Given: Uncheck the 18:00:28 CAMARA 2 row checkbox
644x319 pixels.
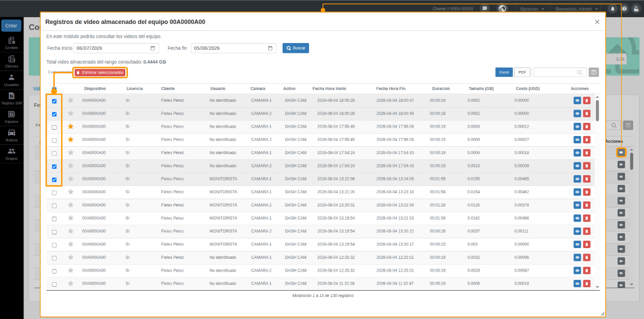Looking at the screenshot, I should pyautogui.click(x=54, y=114).
